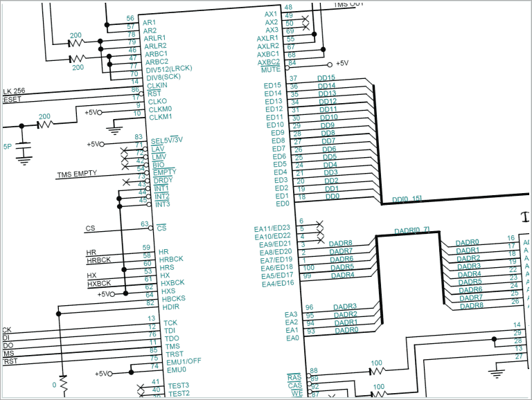The height and width of the screenshot is (400, 532).
Task: Click the HDIR pin label
Action: point(170,307)
